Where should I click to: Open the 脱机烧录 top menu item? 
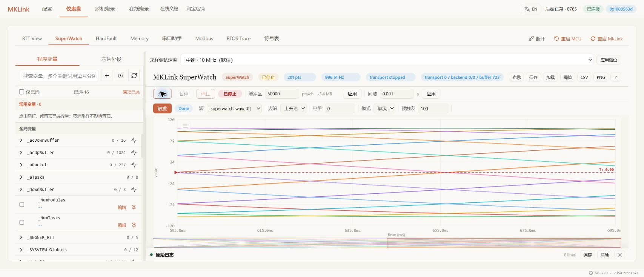(105, 9)
